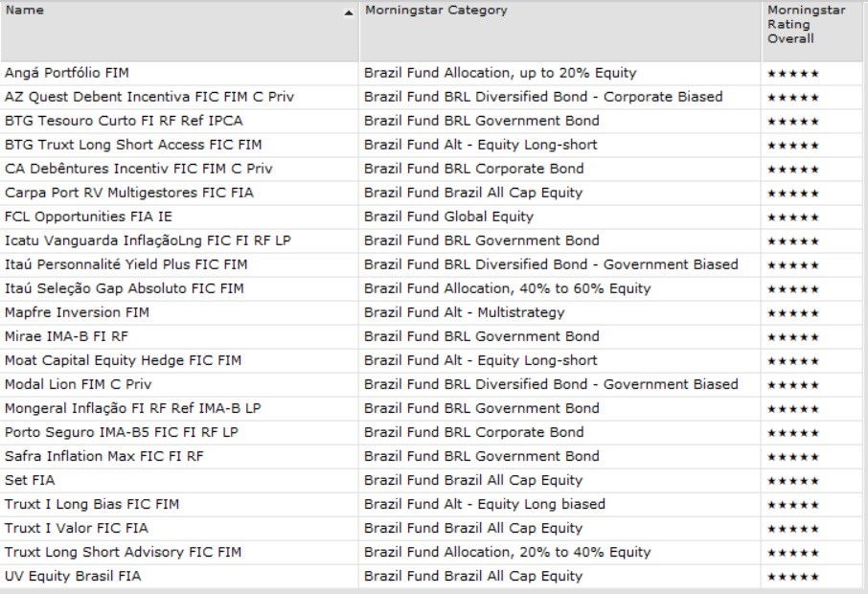868x594 pixels.
Task: Open AZ Quest Debent Incentiva FIC FIM fund
Action: tap(138, 97)
